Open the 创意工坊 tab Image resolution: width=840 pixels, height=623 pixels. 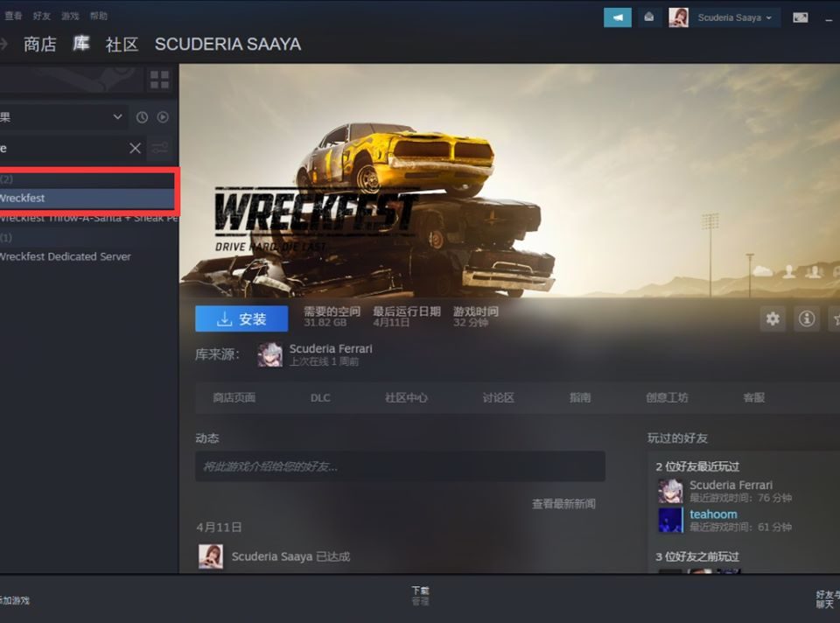[667, 397]
